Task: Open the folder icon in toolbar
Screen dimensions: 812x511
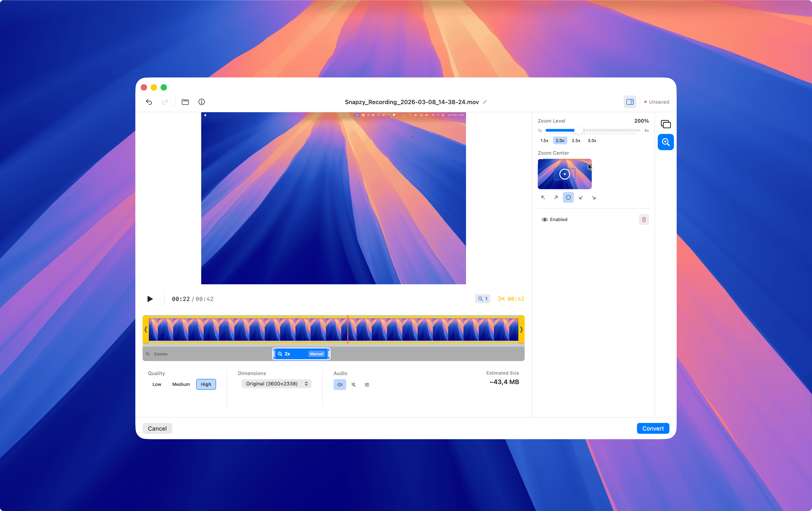Action: tap(185, 102)
